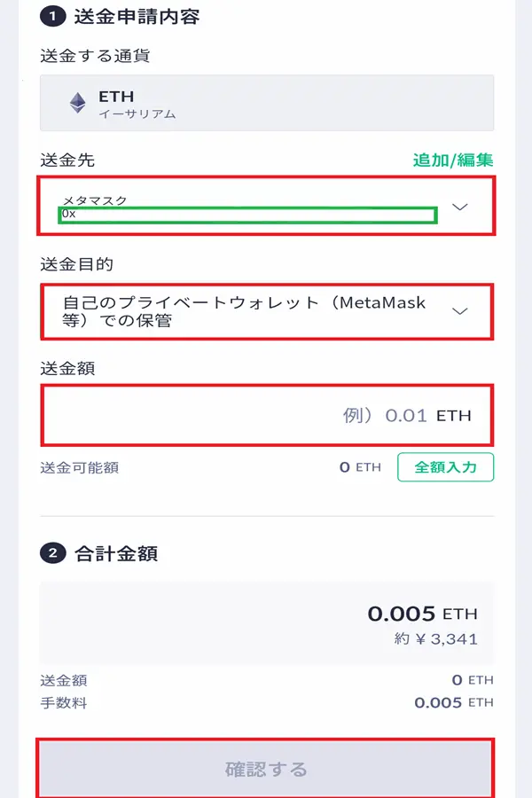Viewport: 532px width, 798px height.
Task: Click the 合計金額 section heading
Action: 116,553
